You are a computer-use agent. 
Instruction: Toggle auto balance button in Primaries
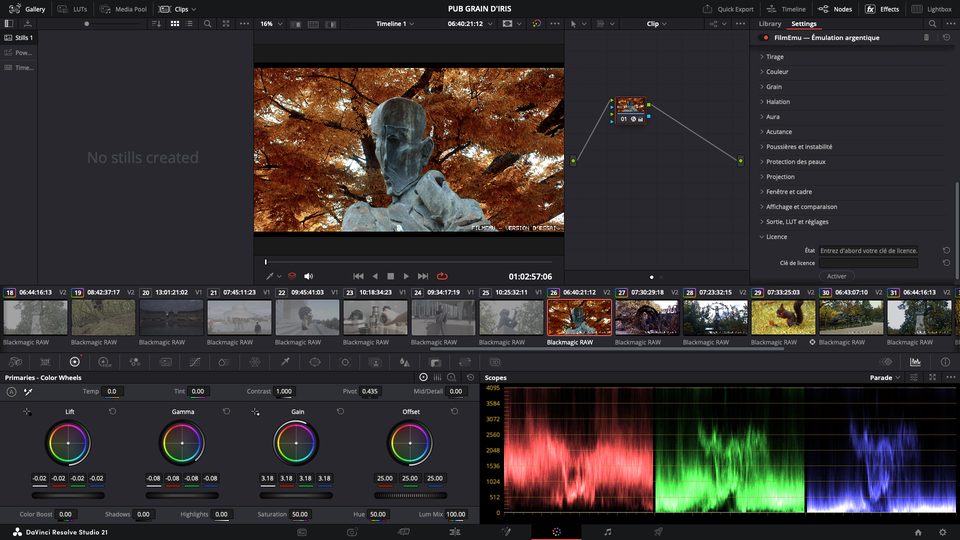[x=12, y=392]
